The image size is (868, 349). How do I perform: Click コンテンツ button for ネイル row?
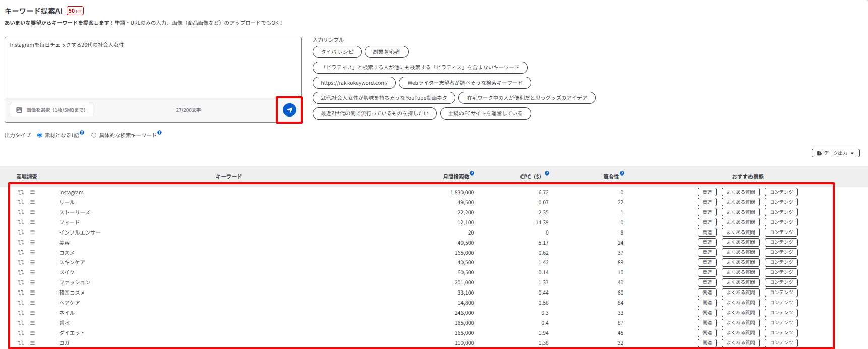click(781, 313)
